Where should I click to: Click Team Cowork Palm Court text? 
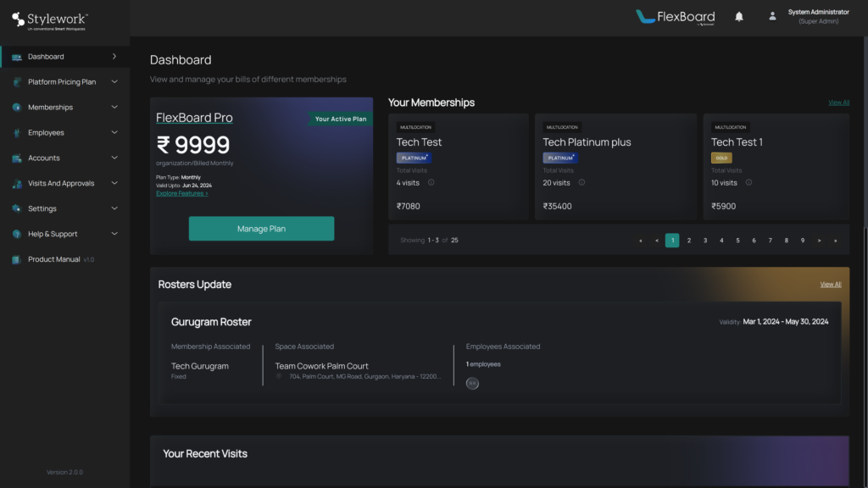pos(321,366)
